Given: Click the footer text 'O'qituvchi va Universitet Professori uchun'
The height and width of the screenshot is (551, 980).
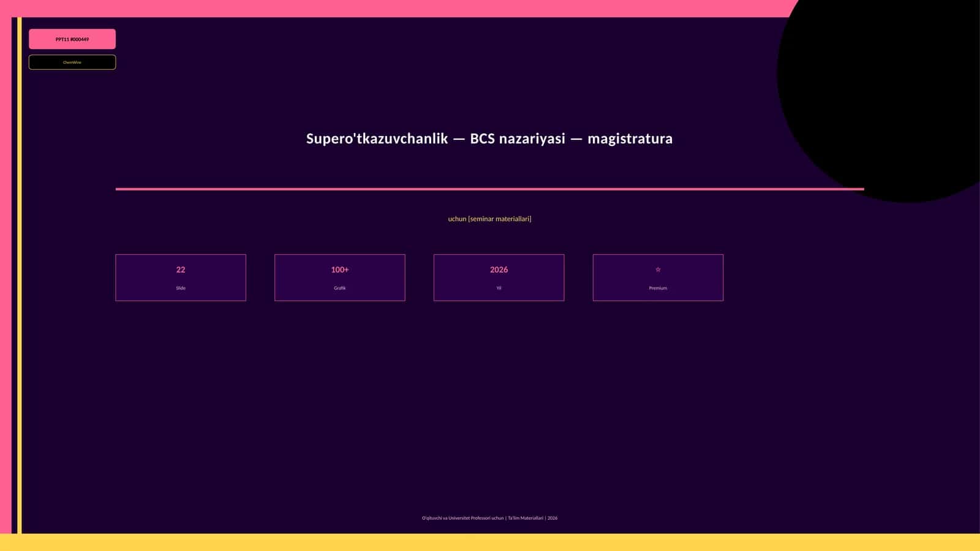Looking at the screenshot, I should (462, 518).
